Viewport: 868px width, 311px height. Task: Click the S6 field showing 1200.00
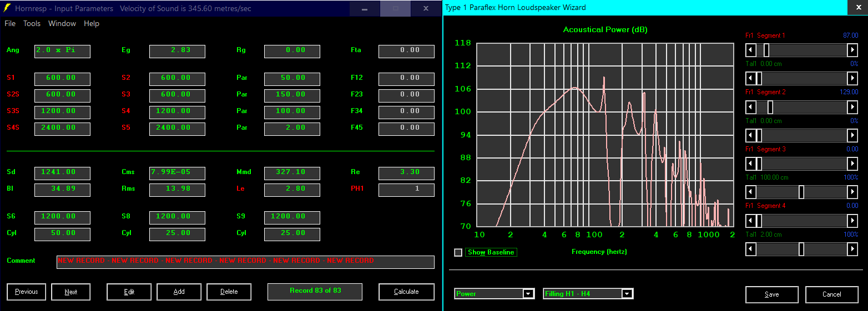(x=62, y=217)
